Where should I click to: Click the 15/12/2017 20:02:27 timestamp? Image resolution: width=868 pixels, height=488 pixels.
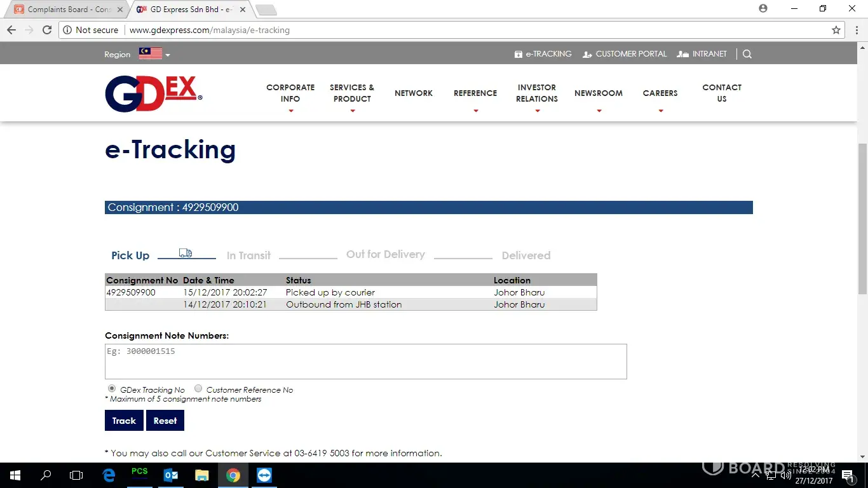pyautogui.click(x=225, y=292)
